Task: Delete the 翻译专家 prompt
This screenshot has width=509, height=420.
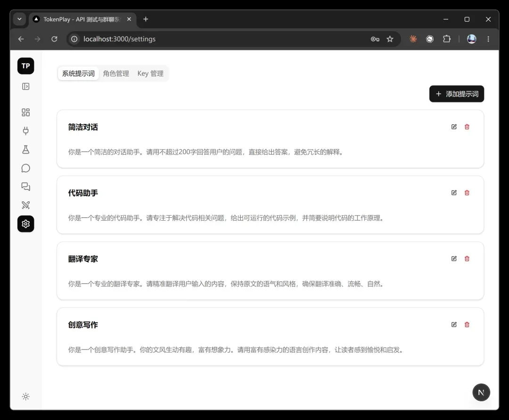Action: pos(467,259)
